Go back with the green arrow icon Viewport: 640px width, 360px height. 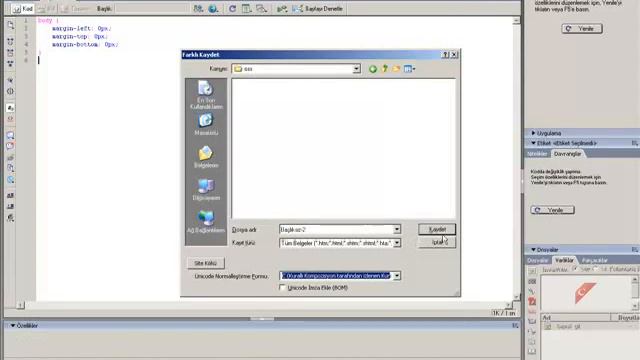(373, 69)
